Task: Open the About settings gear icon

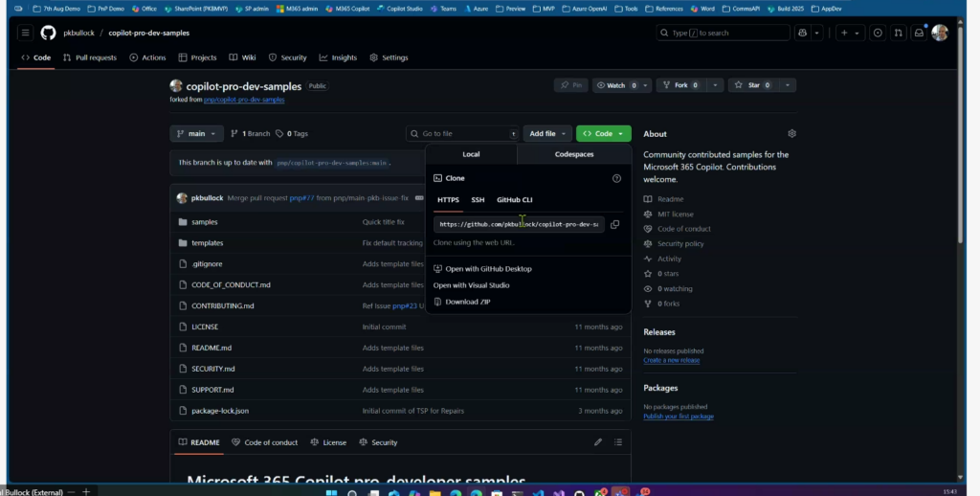Action: pos(791,134)
